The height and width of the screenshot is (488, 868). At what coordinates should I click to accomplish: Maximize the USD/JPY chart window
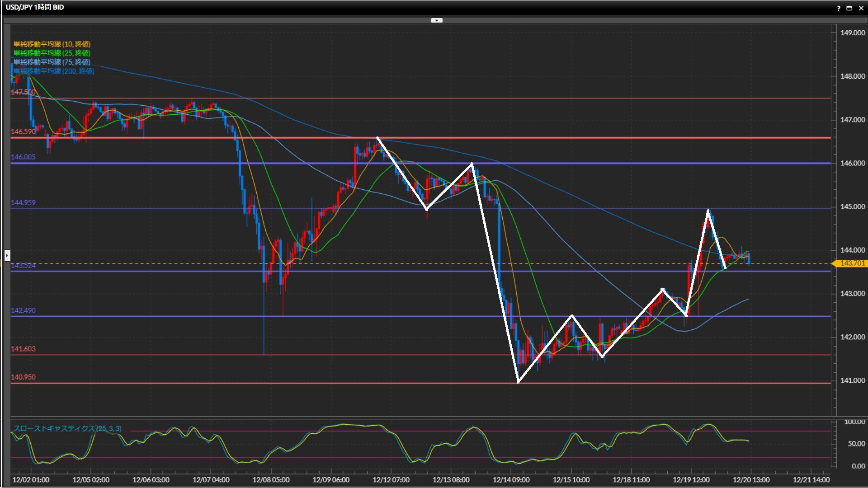click(849, 8)
